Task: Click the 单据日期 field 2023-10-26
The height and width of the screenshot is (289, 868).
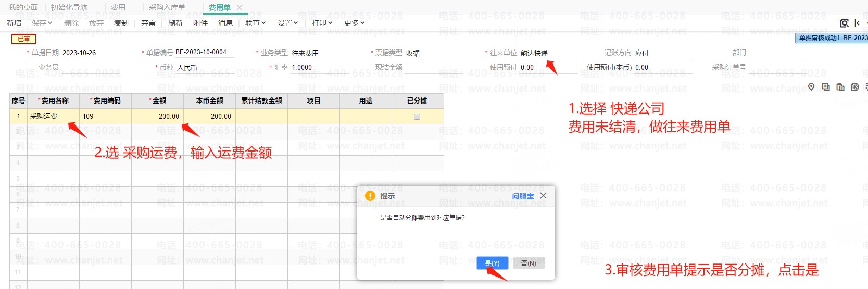Action: pos(90,53)
